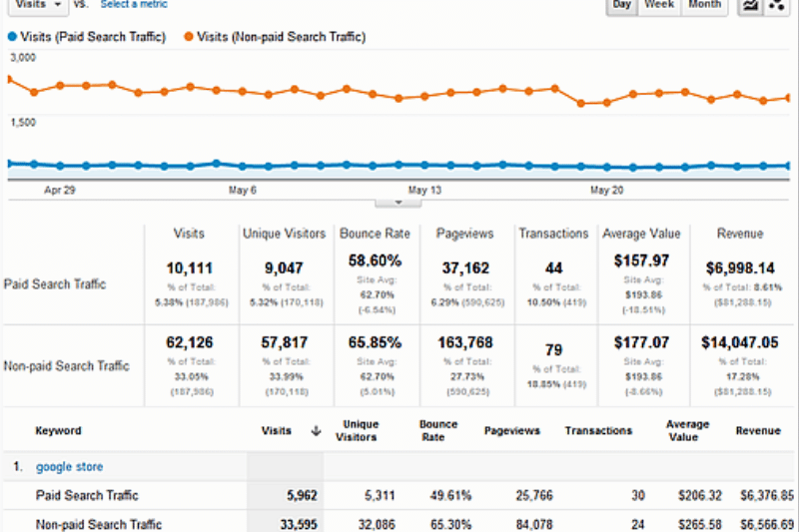Click Paid average value $157.97
The height and width of the screenshot is (532, 799).
[641, 261]
